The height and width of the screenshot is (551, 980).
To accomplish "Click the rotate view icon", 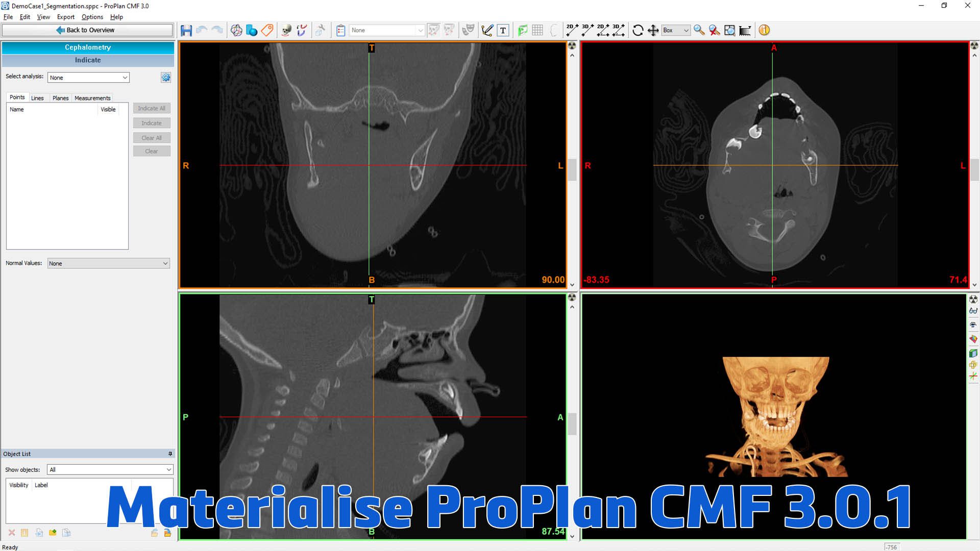I will [638, 31].
